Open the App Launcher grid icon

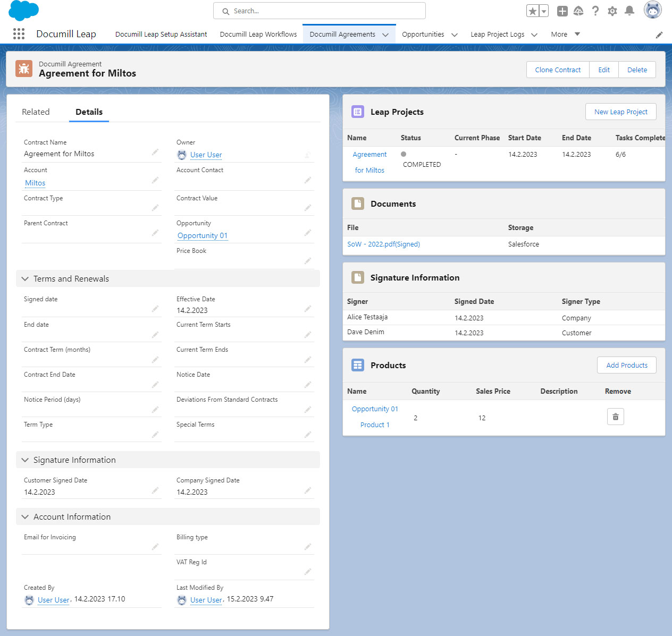pyautogui.click(x=19, y=34)
